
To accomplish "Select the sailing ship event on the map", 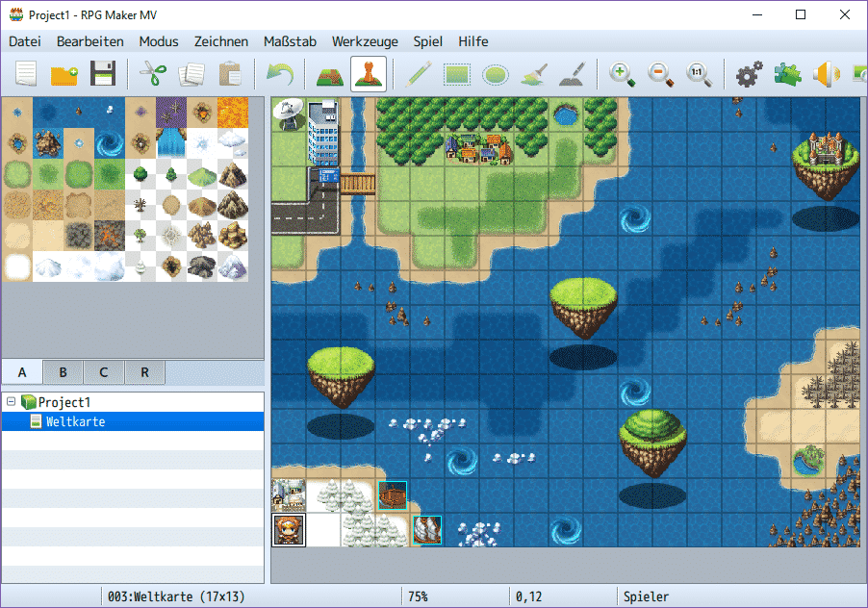I will 427,529.
